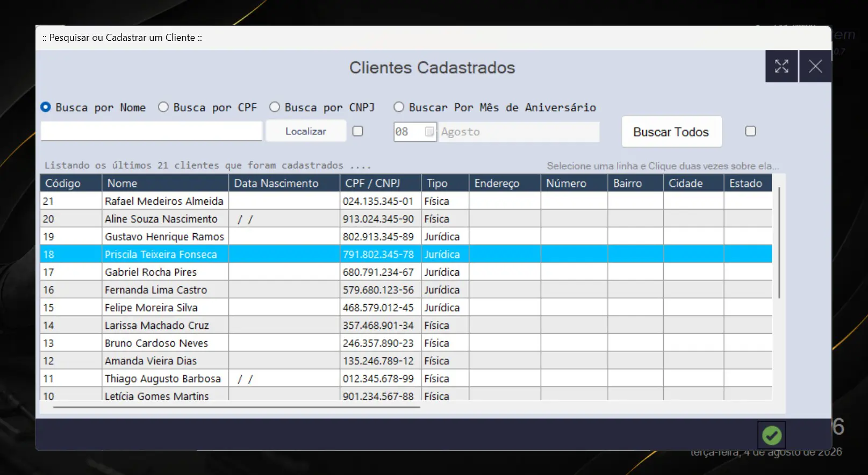
Task: Click the Bairro column header
Action: 636,183
